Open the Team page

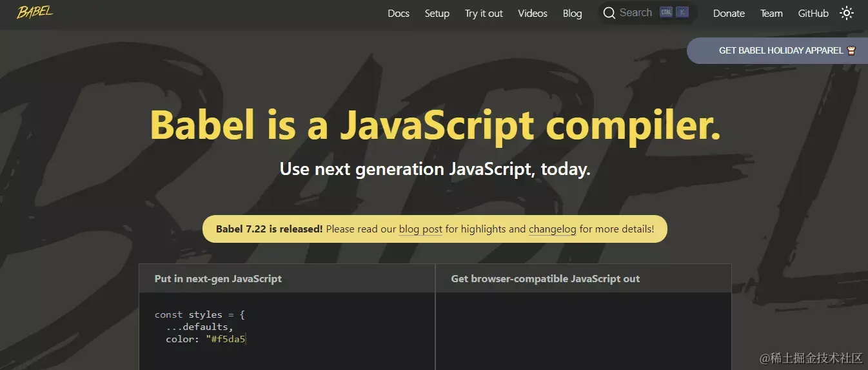point(771,14)
